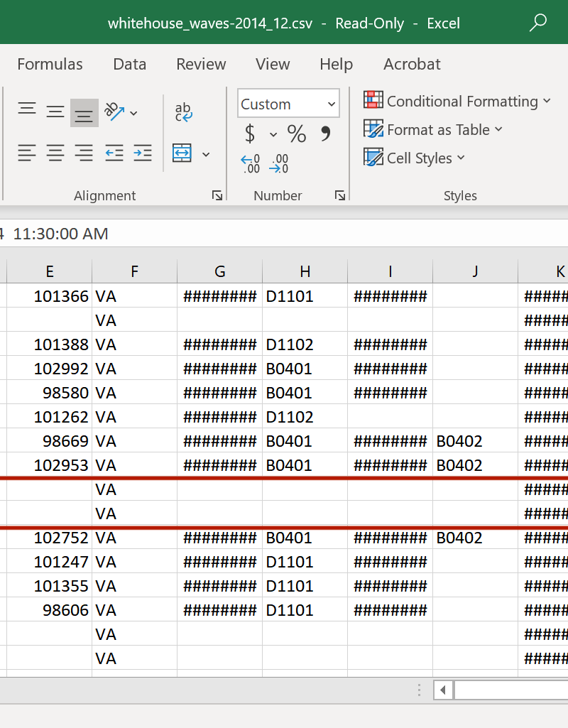Open the Formulas ribbon tab
Image resolution: width=568 pixels, height=728 pixels.
click(50, 64)
